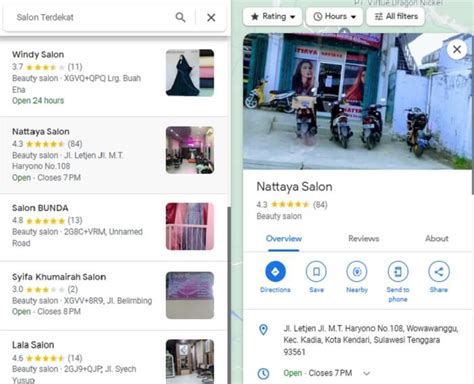Switch to the Reviews tab
474x384 pixels.
(x=364, y=239)
